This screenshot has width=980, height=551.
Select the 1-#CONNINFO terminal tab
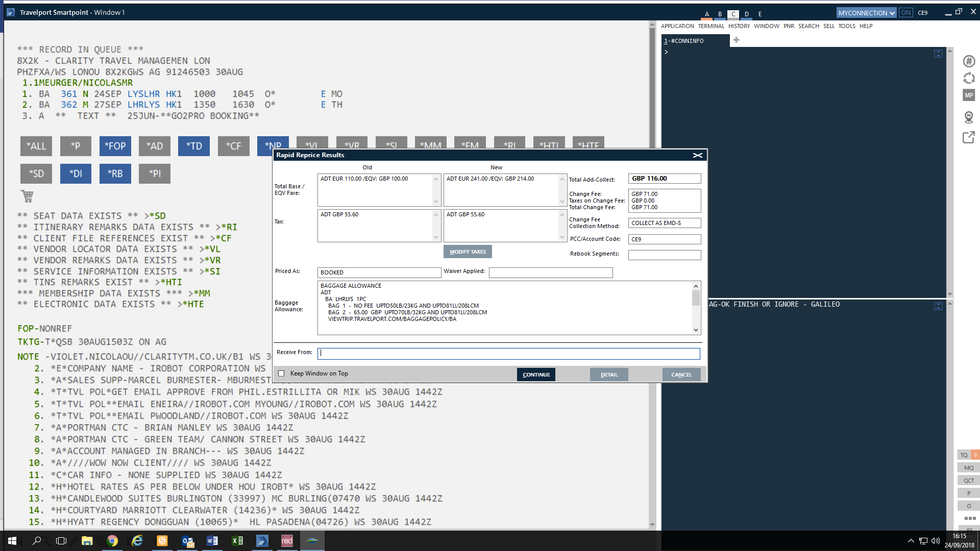click(x=695, y=41)
